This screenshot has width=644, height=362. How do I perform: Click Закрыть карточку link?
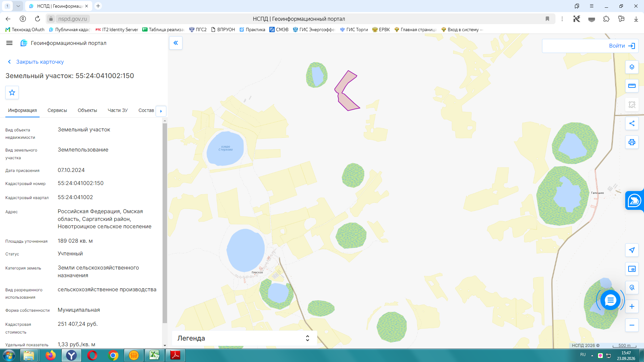pos(36,62)
